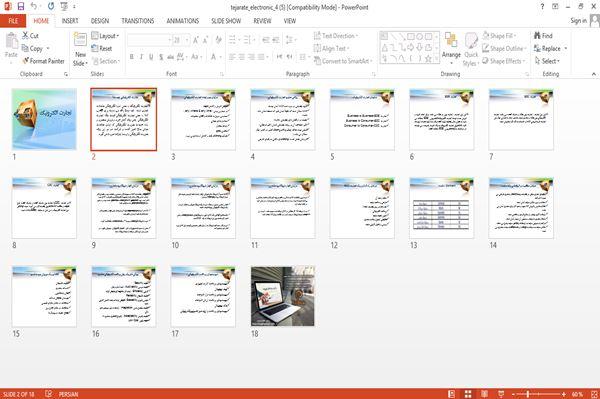This screenshot has width=600, height=399.
Task: Increase font size button
Action: click(x=196, y=40)
